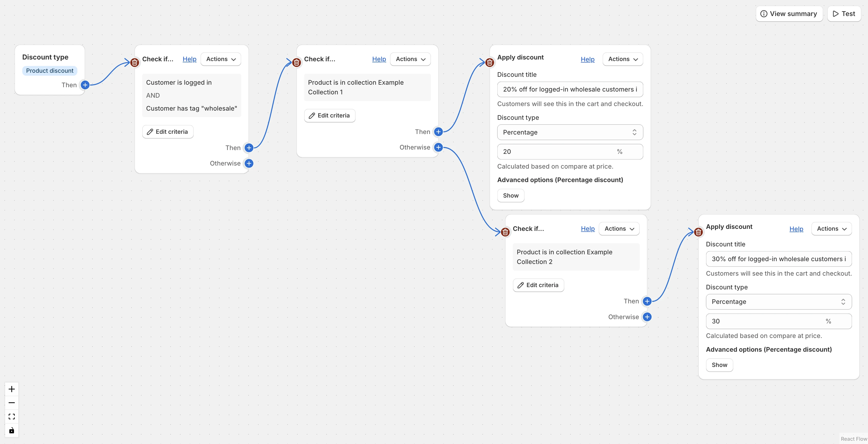Zoom in on the flow canvas
The image size is (868, 444).
(x=11, y=389)
